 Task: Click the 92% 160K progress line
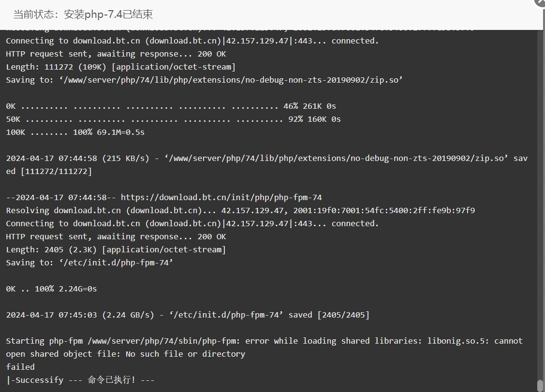[x=173, y=119]
